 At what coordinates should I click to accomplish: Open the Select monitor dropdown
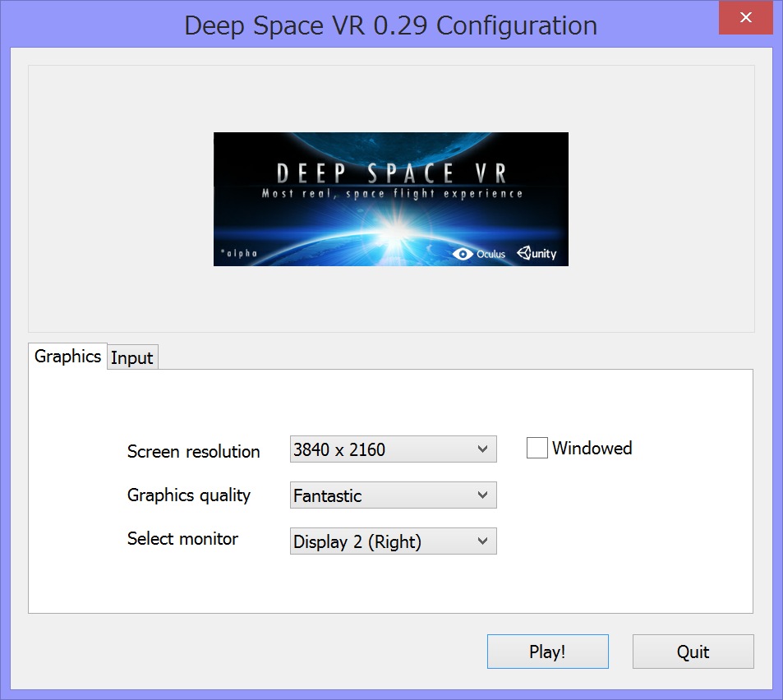click(393, 541)
